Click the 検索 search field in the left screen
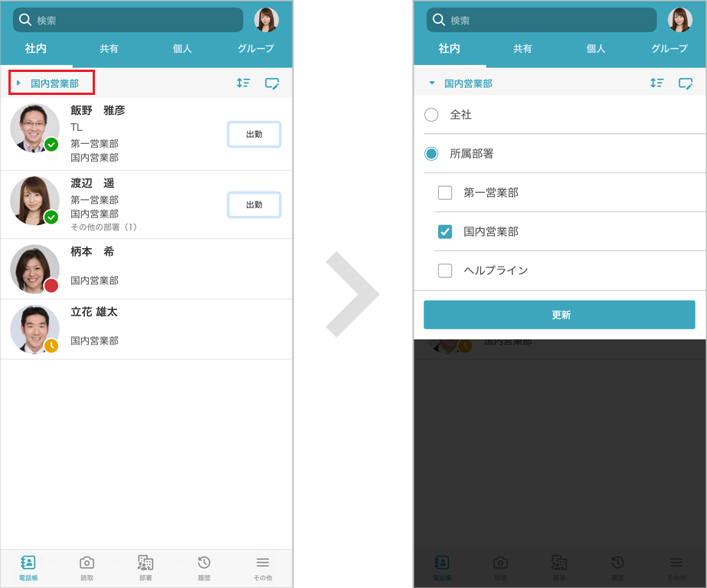Image resolution: width=707 pixels, height=588 pixels. [x=128, y=20]
